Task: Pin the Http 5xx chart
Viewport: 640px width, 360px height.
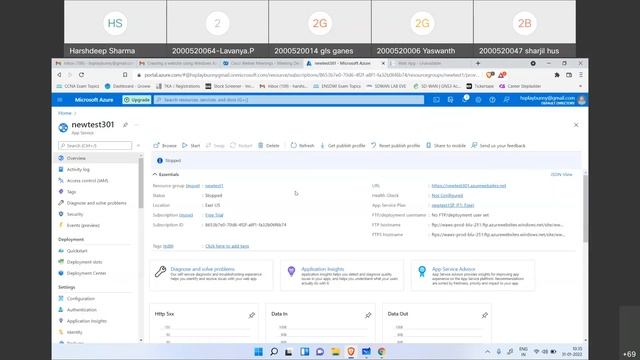Action: (x=251, y=315)
